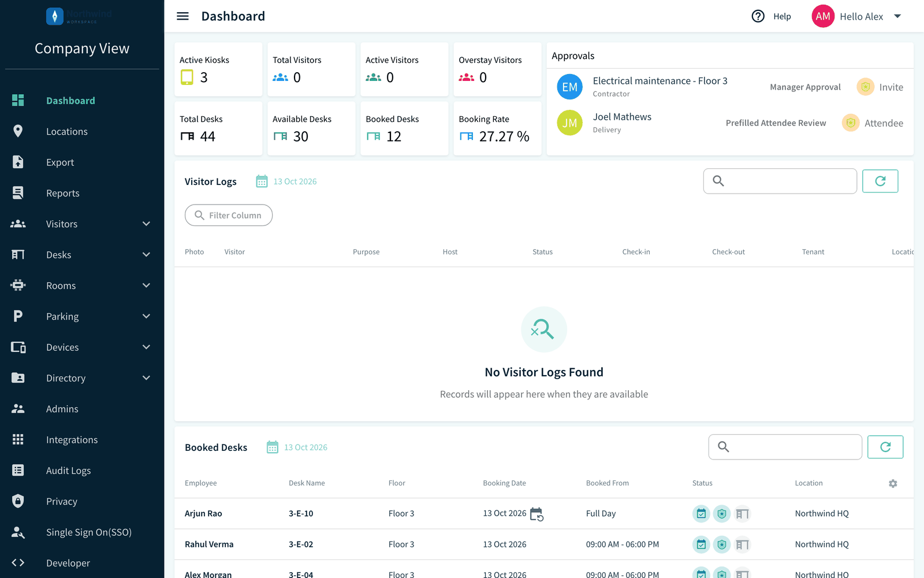Image resolution: width=924 pixels, height=578 pixels.
Task: Click the Booked Desks search field
Action: (785, 447)
